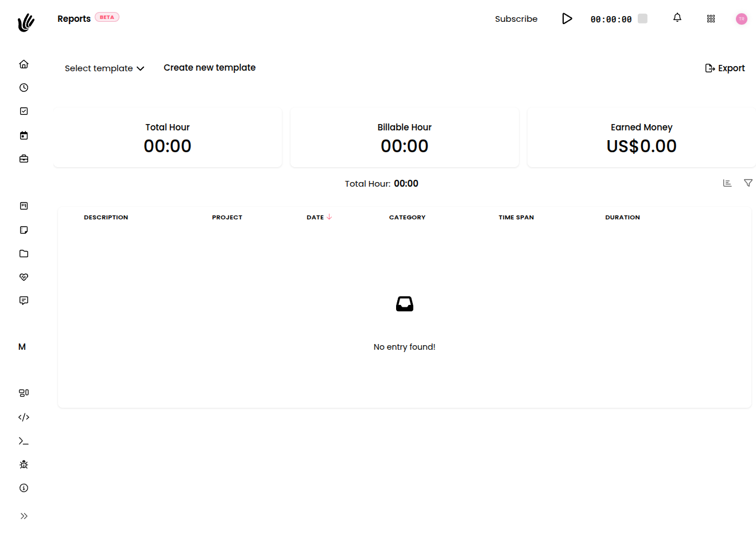
Task: Open the chat message icon
Action: point(24,300)
